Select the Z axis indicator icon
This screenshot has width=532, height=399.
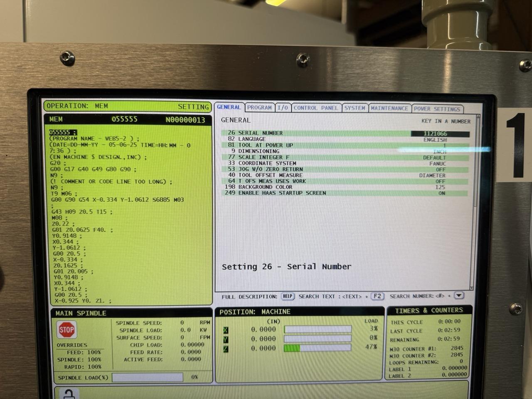[225, 349]
